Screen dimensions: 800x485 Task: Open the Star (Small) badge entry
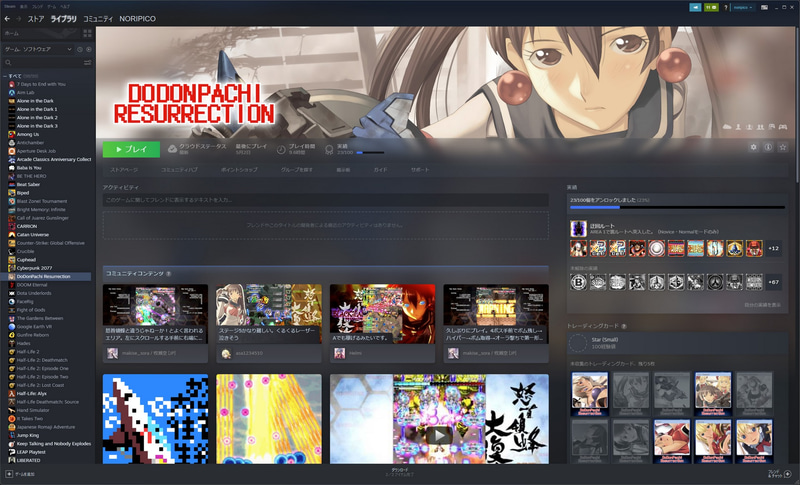677,343
